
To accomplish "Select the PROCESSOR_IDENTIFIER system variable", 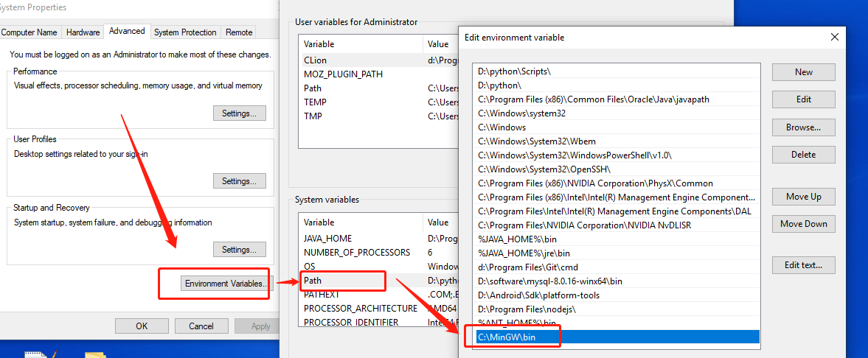I will click(378, 322).
